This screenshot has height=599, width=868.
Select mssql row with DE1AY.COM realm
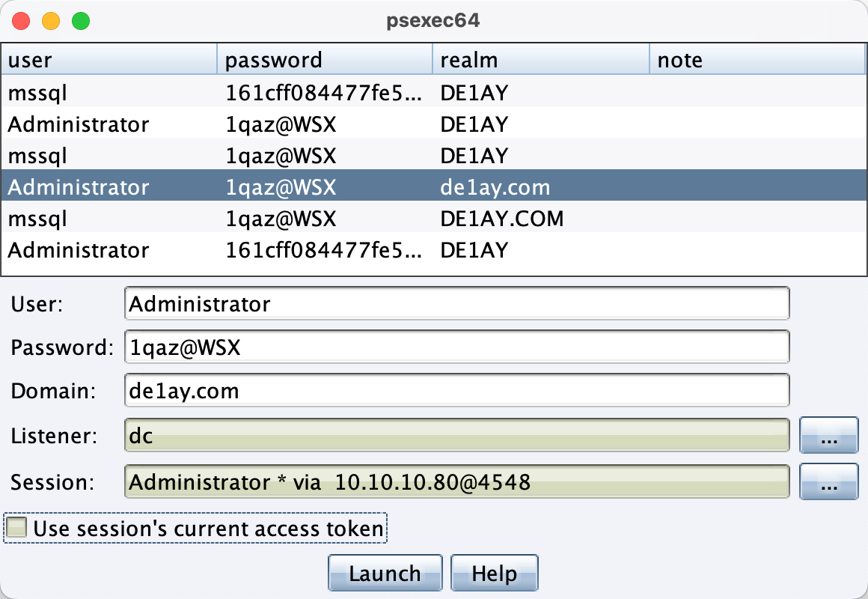[224, 219]
